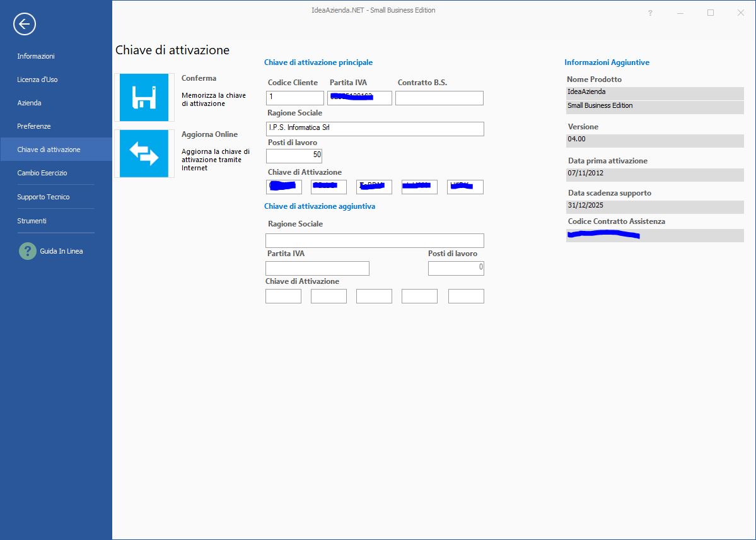Click the support expiry date 31/12/2025
Screen dimensions: 756x540
pos(654,206)
